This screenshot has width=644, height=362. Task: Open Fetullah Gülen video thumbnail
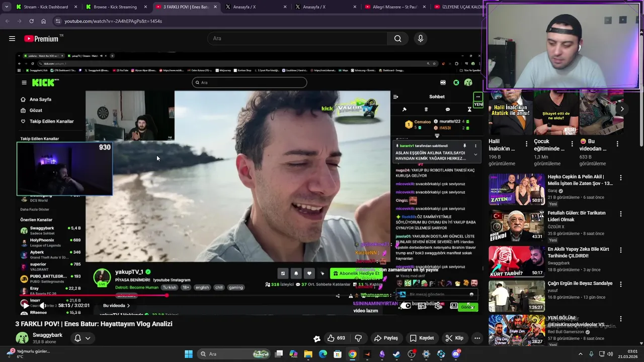click(517, 225)
